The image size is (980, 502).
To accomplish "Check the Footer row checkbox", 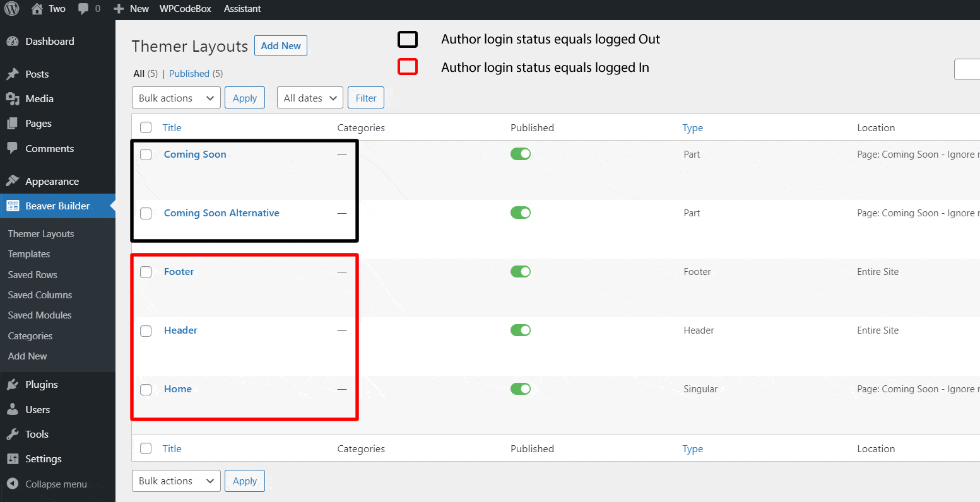I will (146, 272).
